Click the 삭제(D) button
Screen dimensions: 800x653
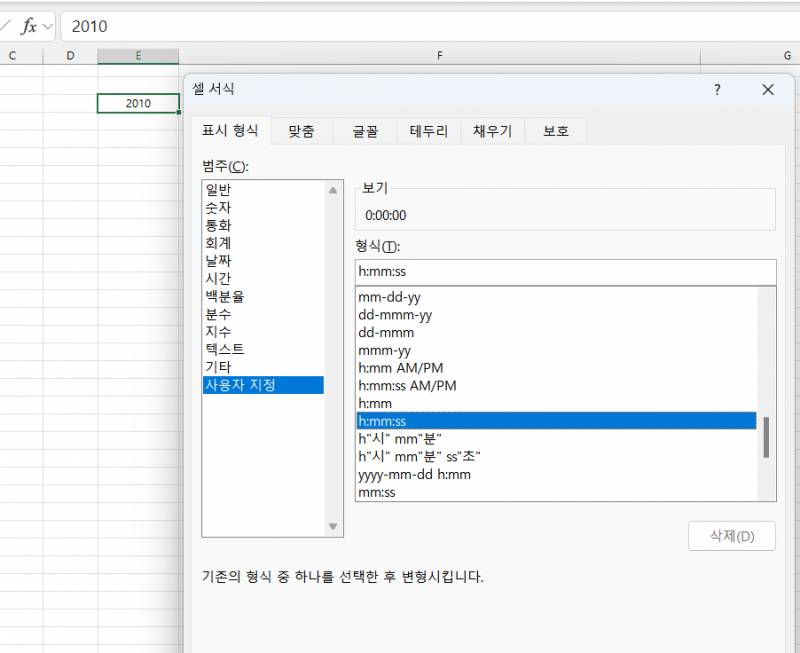(732, 536)
